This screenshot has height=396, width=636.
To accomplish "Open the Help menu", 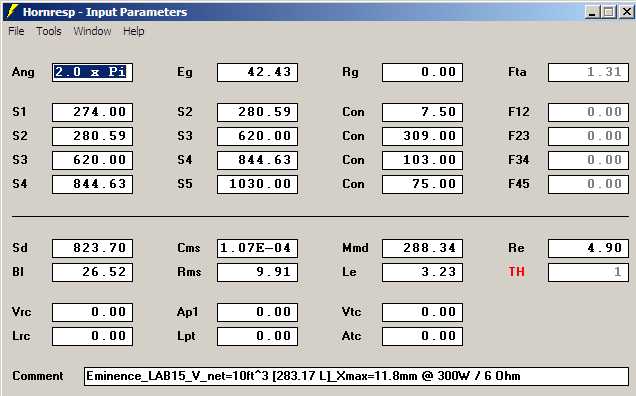I will [133, 31].
